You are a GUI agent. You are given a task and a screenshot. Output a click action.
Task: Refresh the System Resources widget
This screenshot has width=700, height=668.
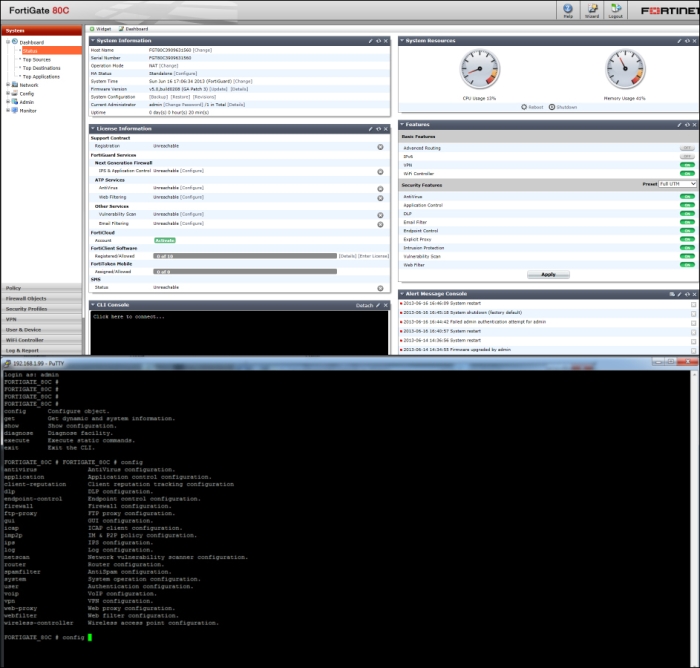click(687, 41)
